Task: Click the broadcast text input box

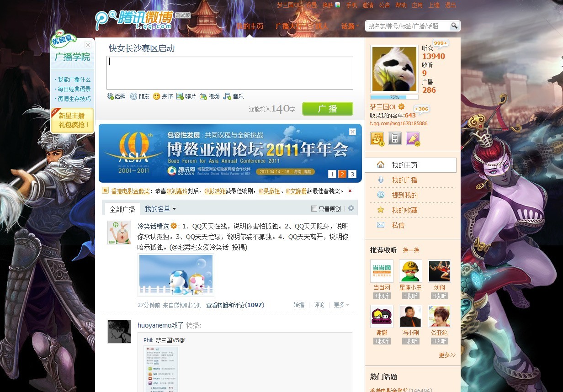Action: [x=230, y=73]
